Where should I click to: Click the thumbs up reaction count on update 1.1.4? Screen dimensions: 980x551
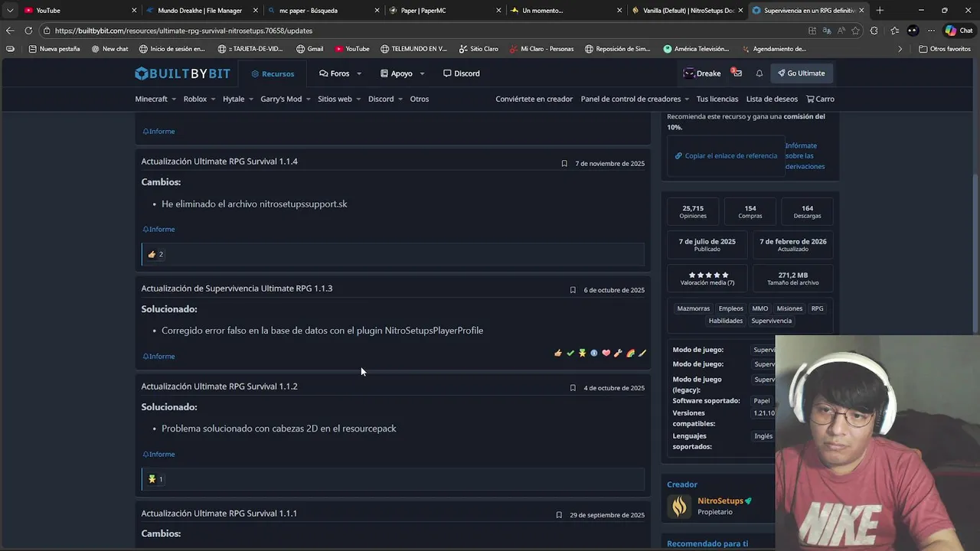[x=155, y=254]
